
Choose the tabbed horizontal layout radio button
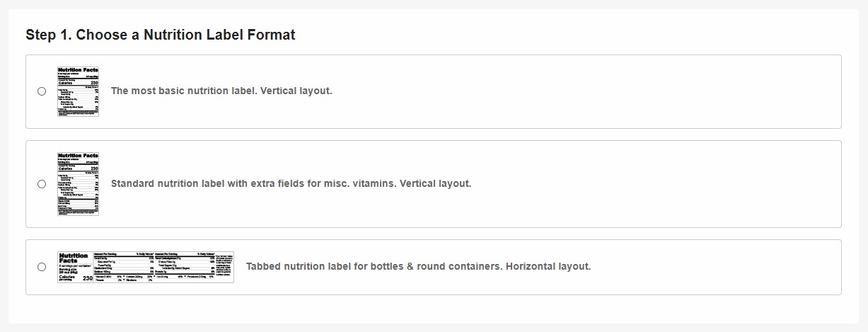pyautogui.click(x=42, y=267)
